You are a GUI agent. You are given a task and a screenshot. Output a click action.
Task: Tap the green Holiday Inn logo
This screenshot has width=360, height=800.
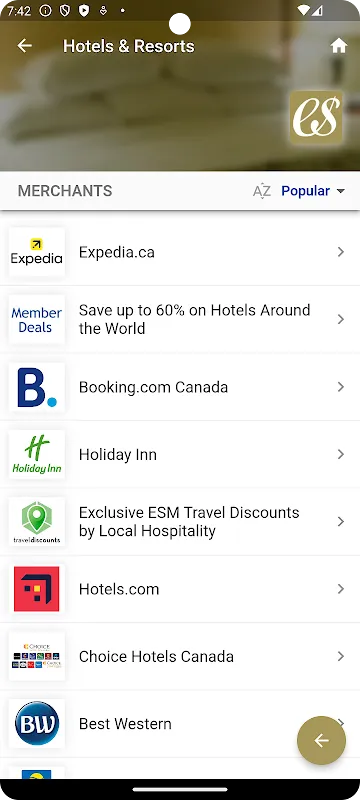pos(37,454)
